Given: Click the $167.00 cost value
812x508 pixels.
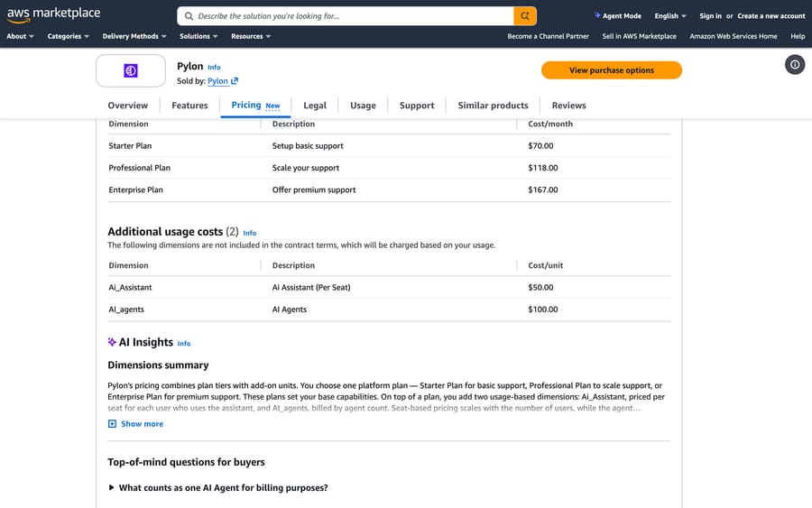Looking at the screenshot, I should coord(543,190).
